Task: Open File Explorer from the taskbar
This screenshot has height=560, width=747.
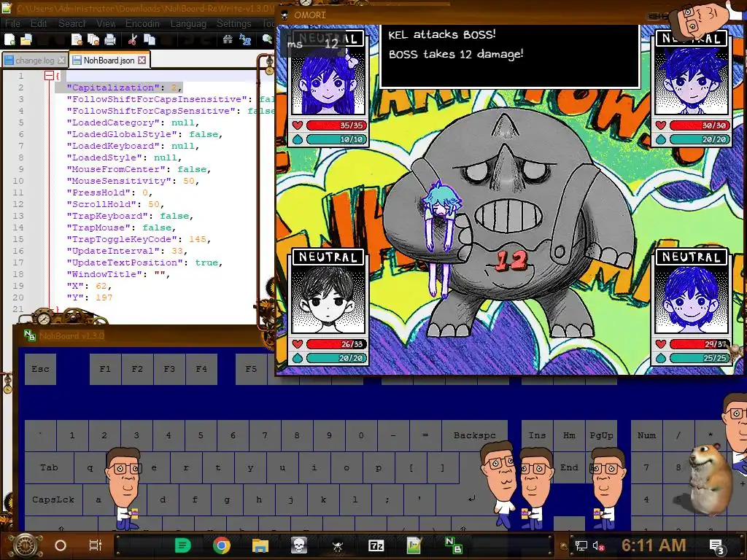Action: [260, 545]
